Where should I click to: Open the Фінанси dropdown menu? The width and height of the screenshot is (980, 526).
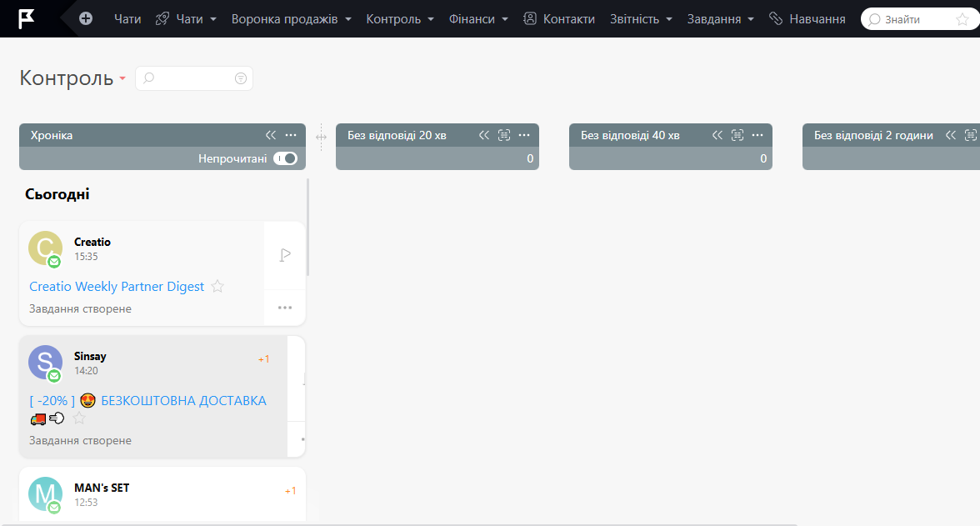coord(478,19)
